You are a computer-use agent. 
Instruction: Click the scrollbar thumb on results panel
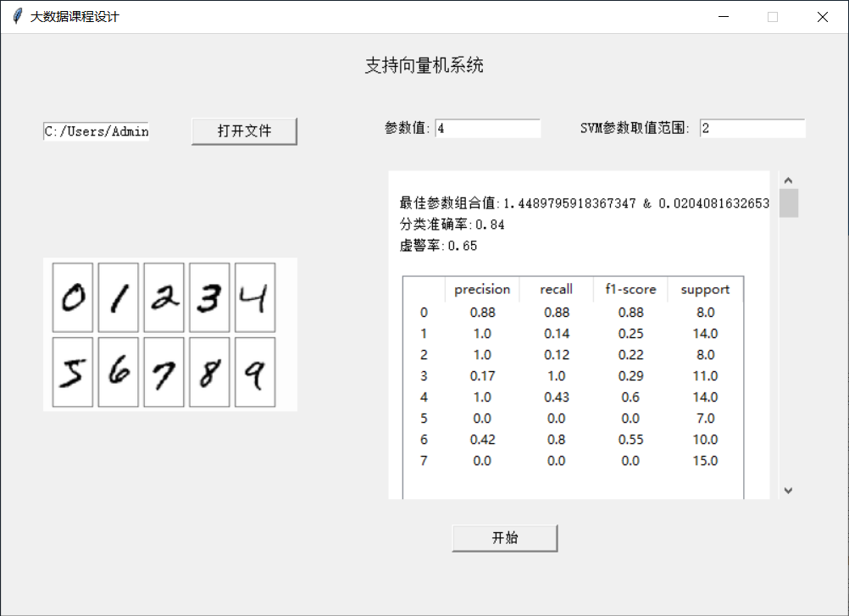coord(788,203)
